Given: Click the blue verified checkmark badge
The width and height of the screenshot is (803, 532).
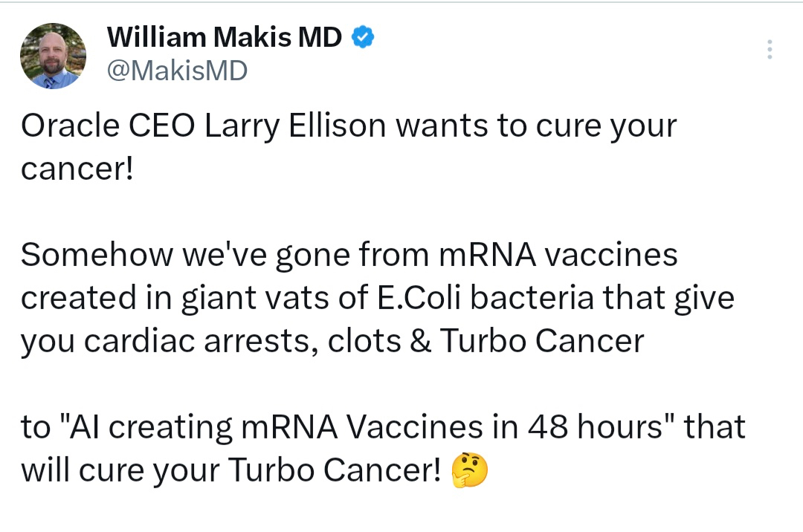Looking at the screenshot, I should click(x=362, y=37).
